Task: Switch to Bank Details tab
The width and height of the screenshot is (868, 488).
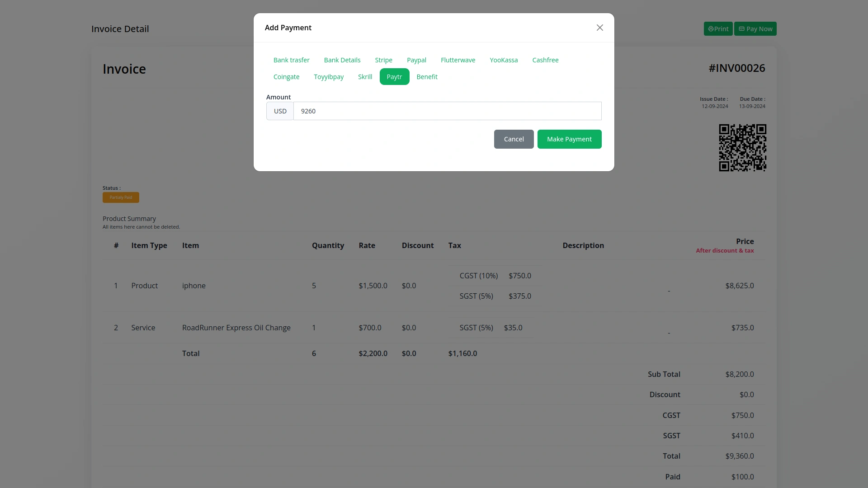Action: [342, 60]
